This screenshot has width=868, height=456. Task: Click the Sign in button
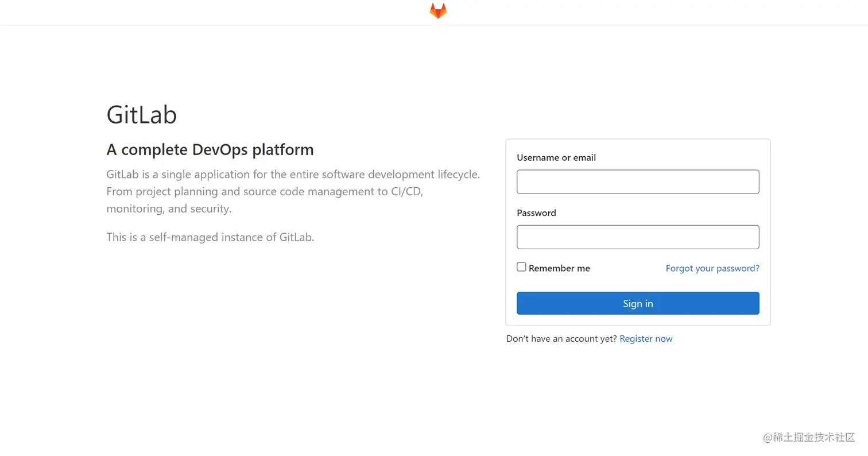tap(638, 303)
